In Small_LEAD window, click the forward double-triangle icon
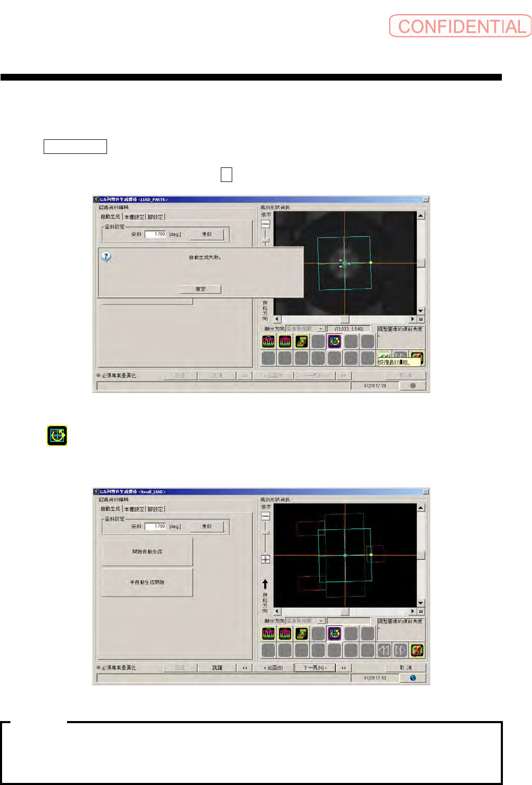Viewport: 532px width, 785px height. point(401,650)
